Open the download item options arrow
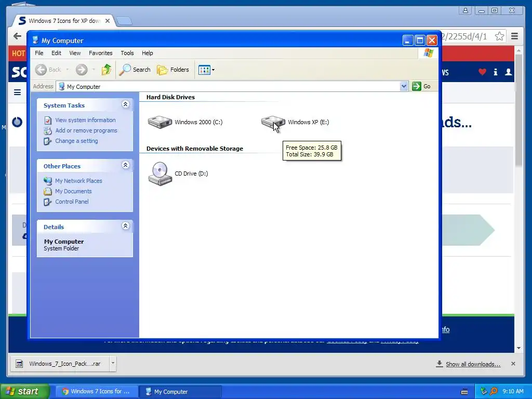 (x=113, y=363)
